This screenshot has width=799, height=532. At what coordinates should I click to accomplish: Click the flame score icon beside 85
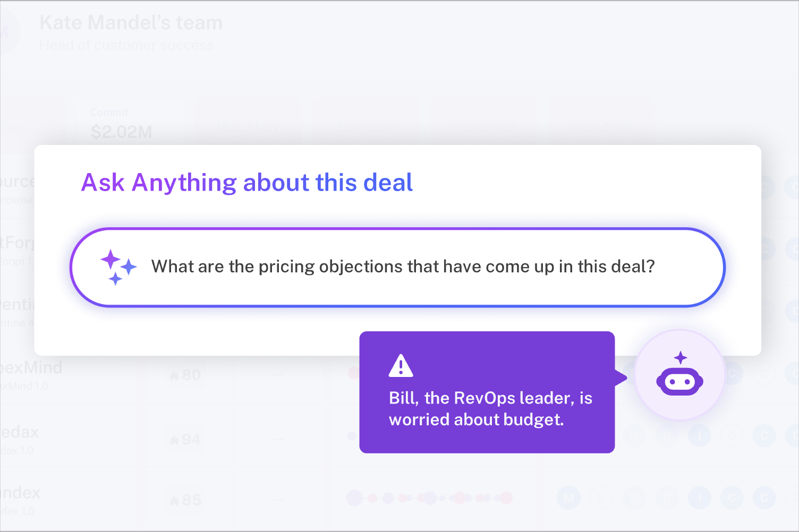coord(174,500)
